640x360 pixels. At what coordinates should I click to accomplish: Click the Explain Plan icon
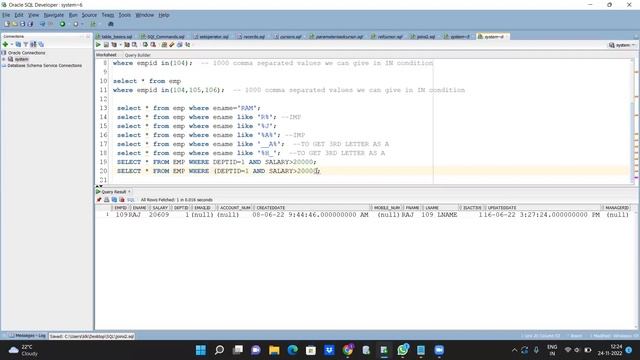click(x=114, y=44)
